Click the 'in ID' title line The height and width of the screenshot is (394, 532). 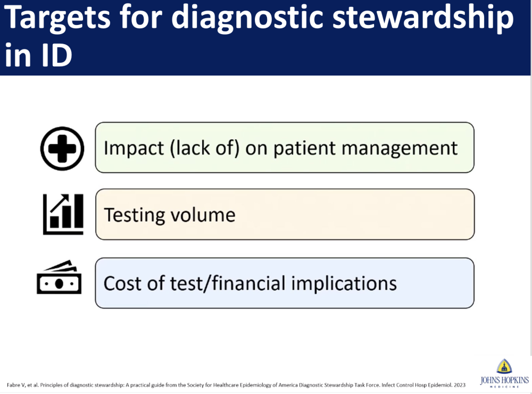(x=38, y=55)
